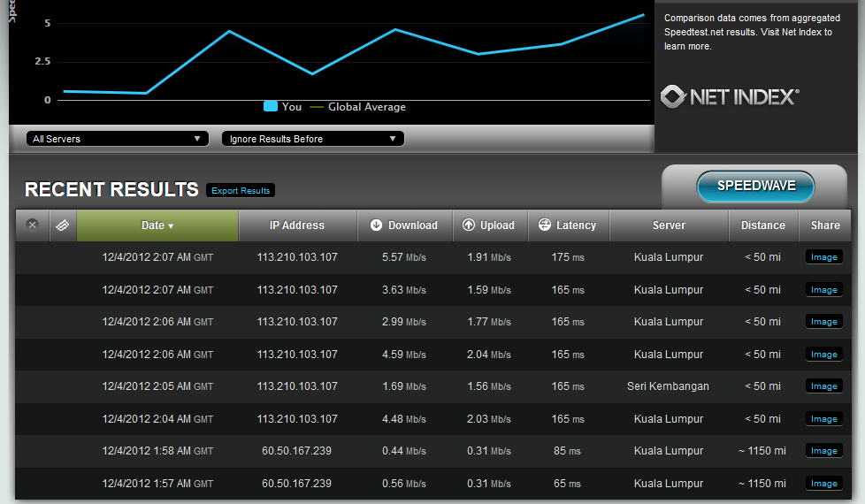Screen dimensions: 865x504
Task: Click the Upload arrow icon in header
Action: [x=469, y=225]
